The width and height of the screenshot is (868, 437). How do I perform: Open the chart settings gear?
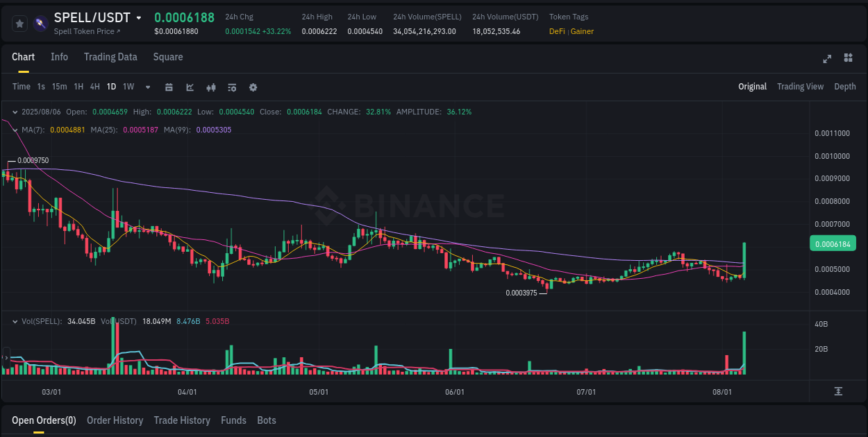[x=253, y=87]
